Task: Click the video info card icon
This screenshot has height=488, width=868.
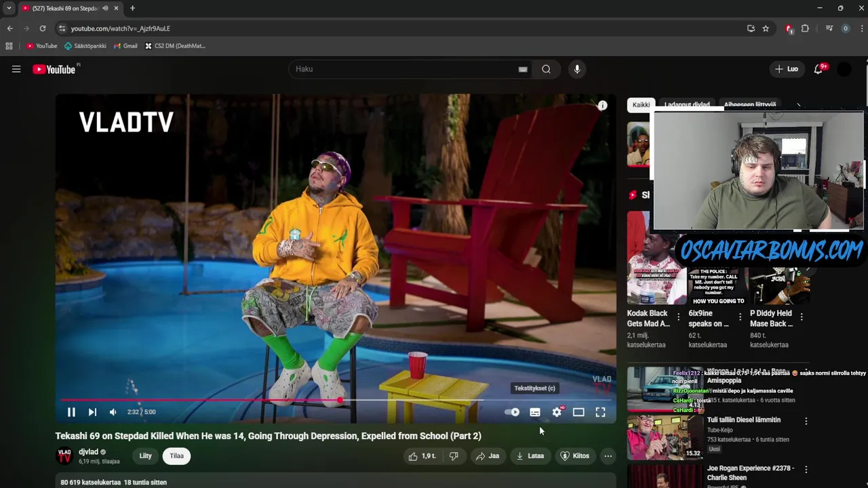Action: [x=602, y=106]
